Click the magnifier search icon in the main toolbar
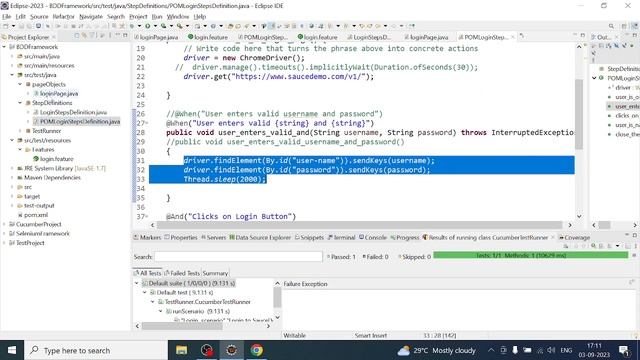640x360 pixels. pos(611,27)
